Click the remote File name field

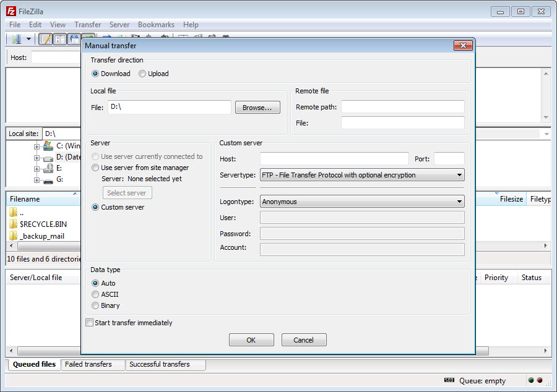coord(403,123)
